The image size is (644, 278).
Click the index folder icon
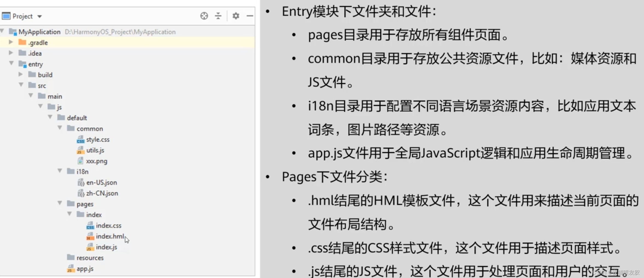pos(80,214)
